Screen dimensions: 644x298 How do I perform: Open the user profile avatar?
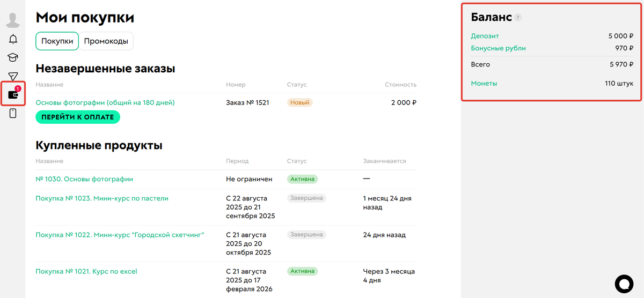(x=13, y=20)
